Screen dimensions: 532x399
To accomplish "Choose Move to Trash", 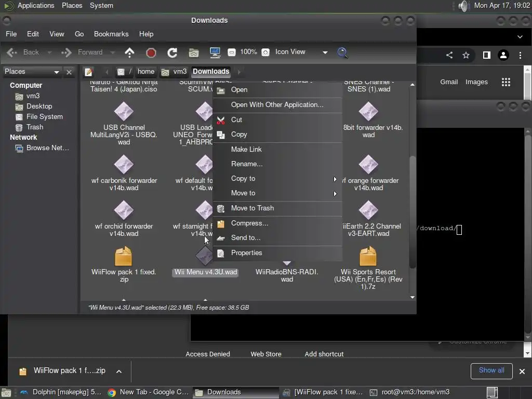I will pos(277,208).
